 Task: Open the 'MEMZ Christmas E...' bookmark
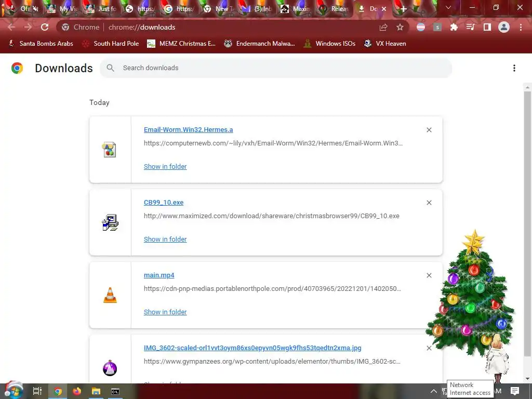point(181,44)
